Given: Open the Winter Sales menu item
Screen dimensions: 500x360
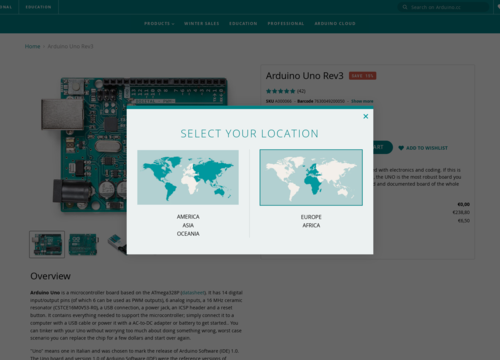Looking at the screenshot, I should tap(202, 24).
